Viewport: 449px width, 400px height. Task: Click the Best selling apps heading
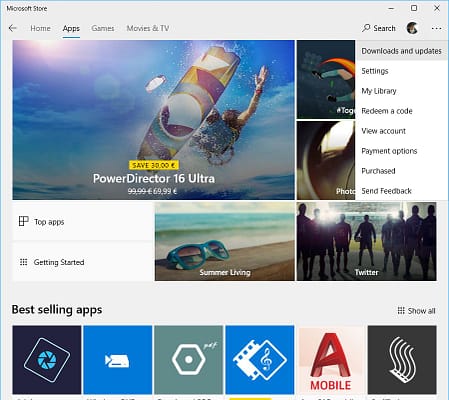(57, 310)
